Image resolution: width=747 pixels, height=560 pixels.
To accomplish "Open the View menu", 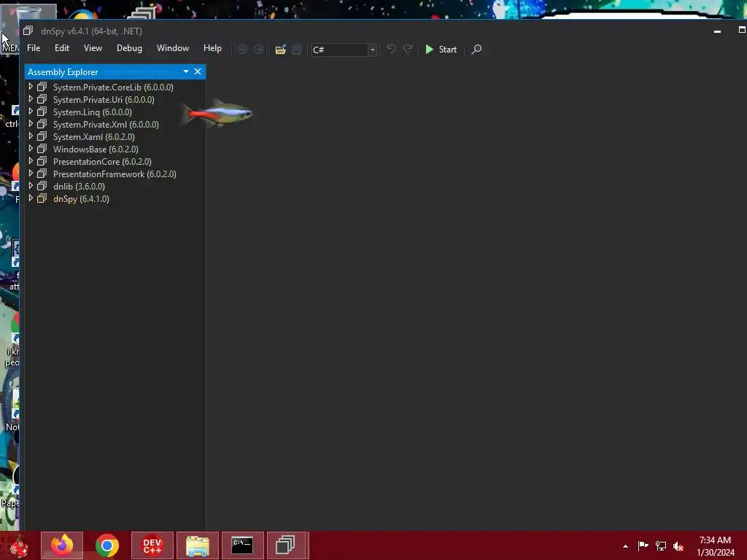I will coord(93,48).
